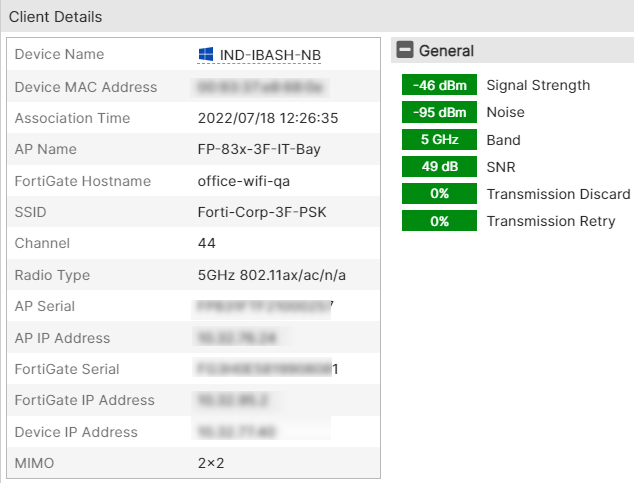This screenshot has width=634, height=483.
Task: Collapse the General section
Action: click(405, 50)
